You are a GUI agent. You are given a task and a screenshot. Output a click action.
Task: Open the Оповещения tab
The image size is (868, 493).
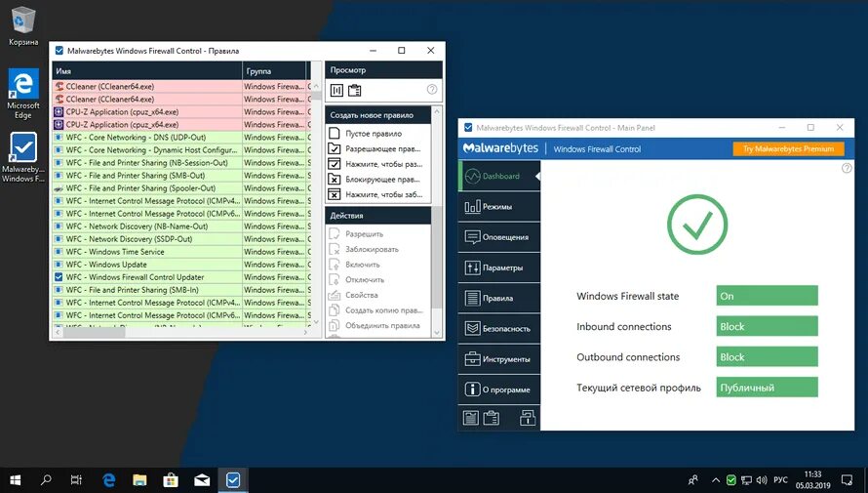499,237
